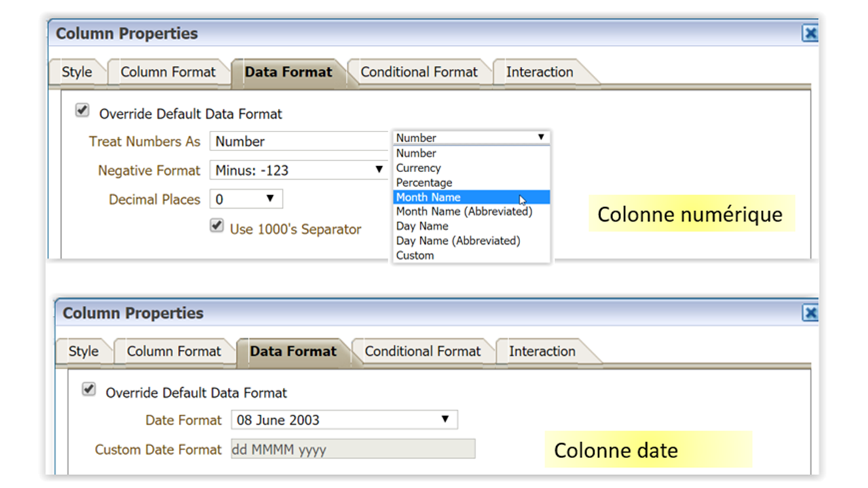The image size is (868, 488).
Task: Select Data Format tab in lower dialog
Action: point(293,351)
